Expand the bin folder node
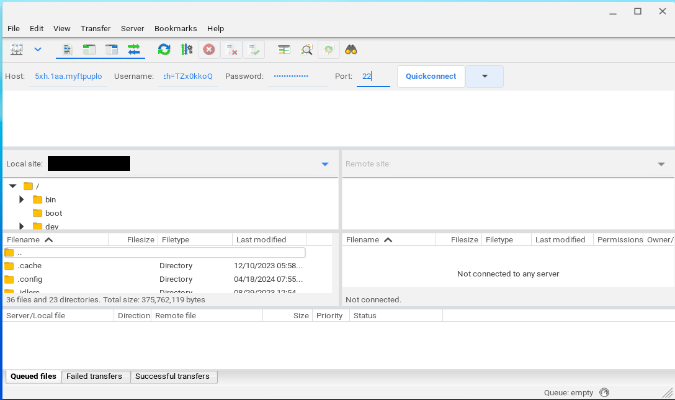This screenshot has width=675, height=400. click(21, 199)
